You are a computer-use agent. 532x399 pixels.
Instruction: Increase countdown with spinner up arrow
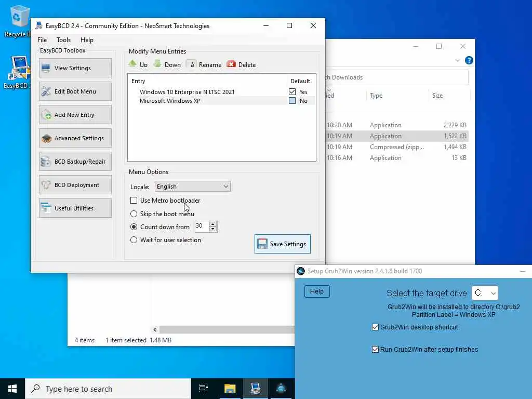pyautogui.click(x=212, y=224)
